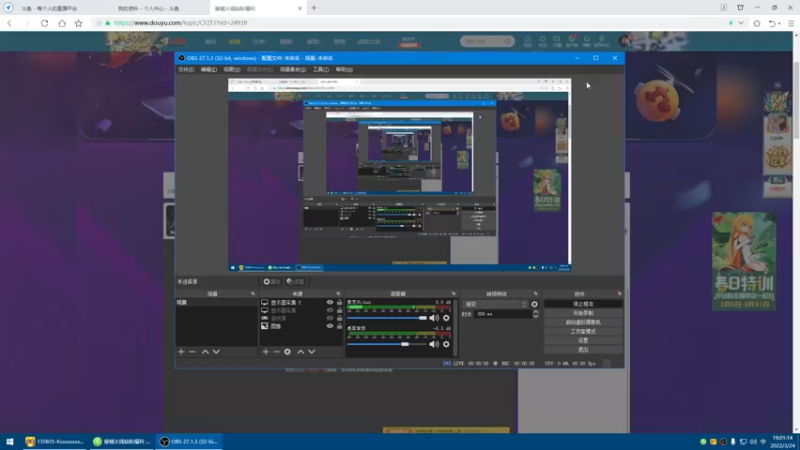The height and width of the screenshot is (450, 800).
Task: Move scene up in the Scenes panel
Action: click(x=205, y=352)
